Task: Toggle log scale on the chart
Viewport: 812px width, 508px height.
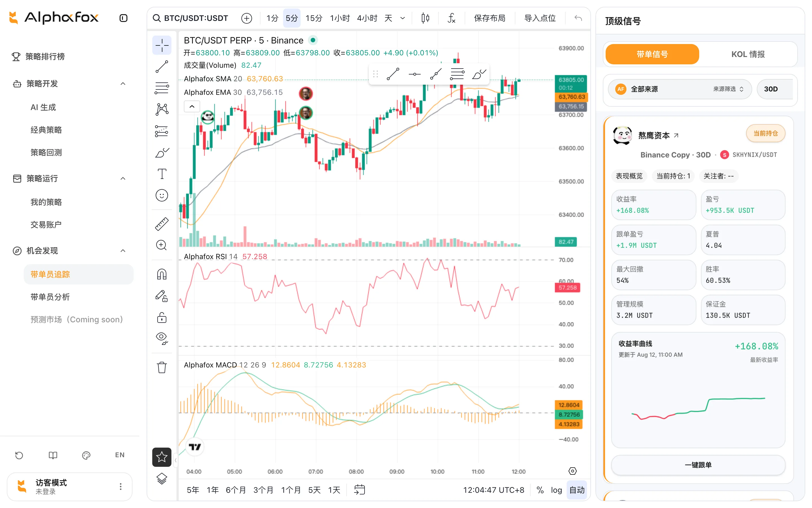Action: coord(556,490)
